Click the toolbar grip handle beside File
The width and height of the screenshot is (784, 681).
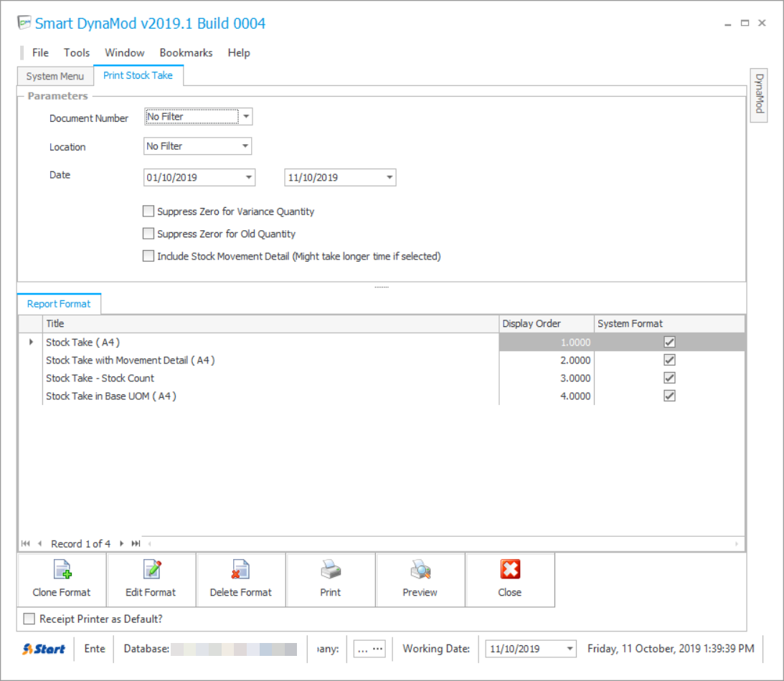click(22, 53)
